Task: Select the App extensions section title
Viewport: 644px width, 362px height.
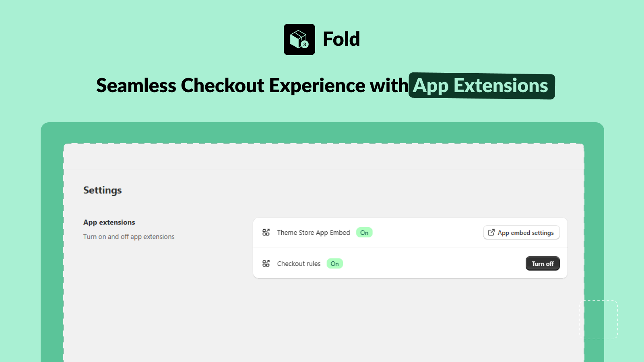Action: coord(109,222)
